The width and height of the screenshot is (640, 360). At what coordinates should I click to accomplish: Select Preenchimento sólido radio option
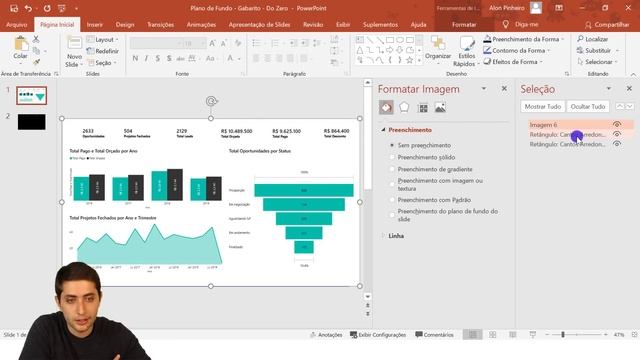tap(392, 157)
